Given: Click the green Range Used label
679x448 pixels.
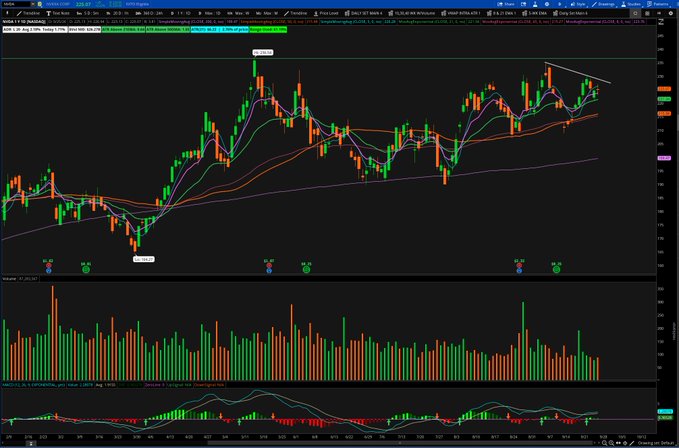Looking at the screenshot, I should coord(268,29).
